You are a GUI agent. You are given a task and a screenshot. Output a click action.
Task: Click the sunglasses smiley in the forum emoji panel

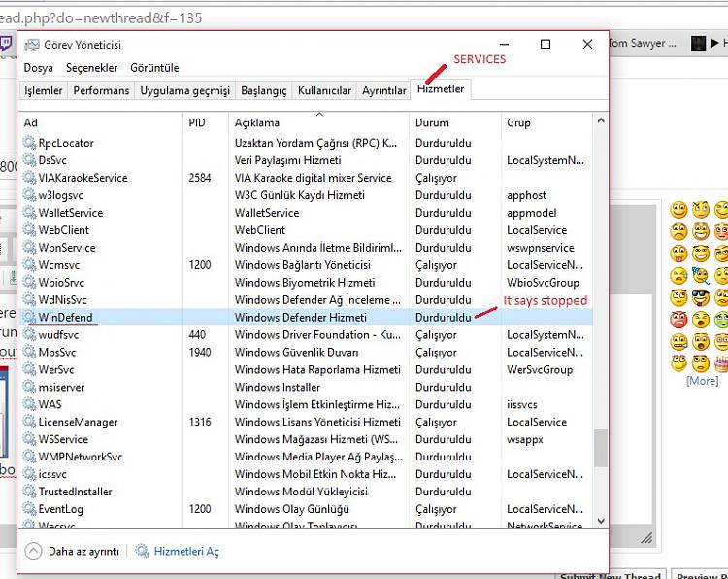coord(701,297)
